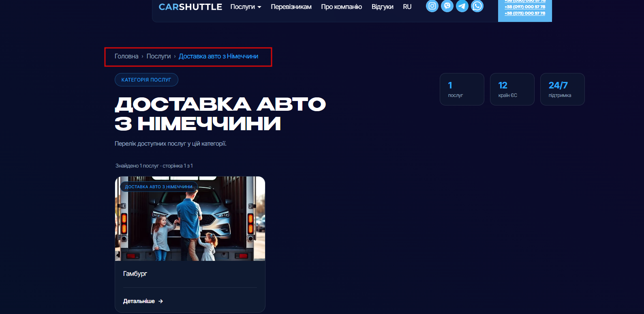
Task: Go to the Про компанію page
Action: coord(341,7)
